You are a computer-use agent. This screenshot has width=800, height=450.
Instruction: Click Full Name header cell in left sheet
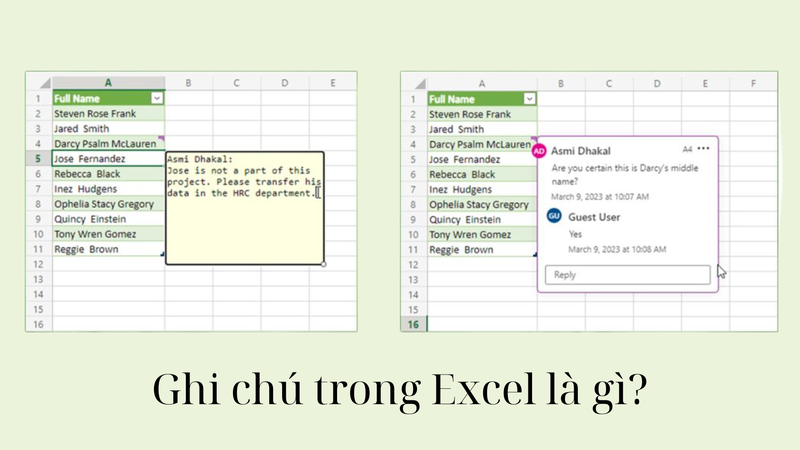click(x=108, y=98)
